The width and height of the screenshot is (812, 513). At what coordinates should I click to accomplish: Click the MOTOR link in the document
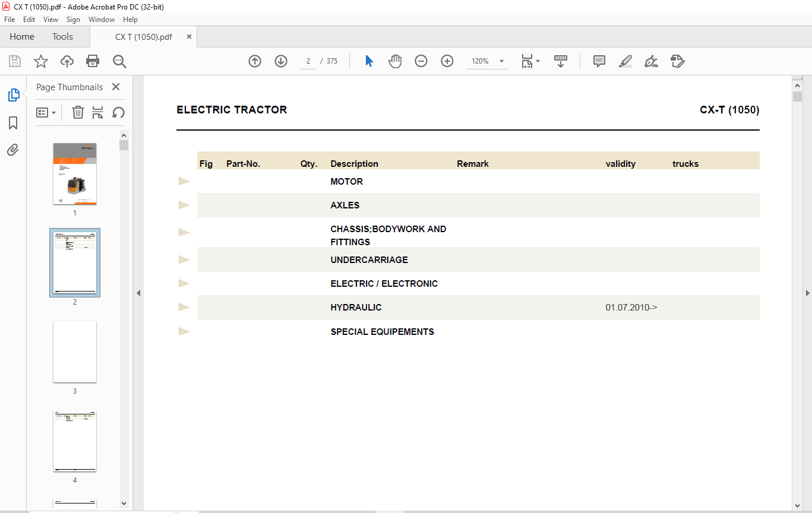pos(346,182)
